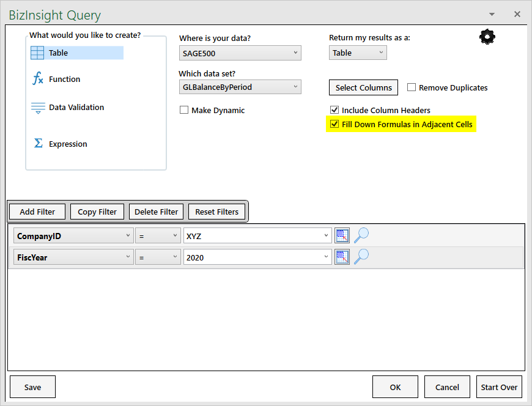Click the Start Over button
Viewport: 532px width, 406px height.
[499, 386]
